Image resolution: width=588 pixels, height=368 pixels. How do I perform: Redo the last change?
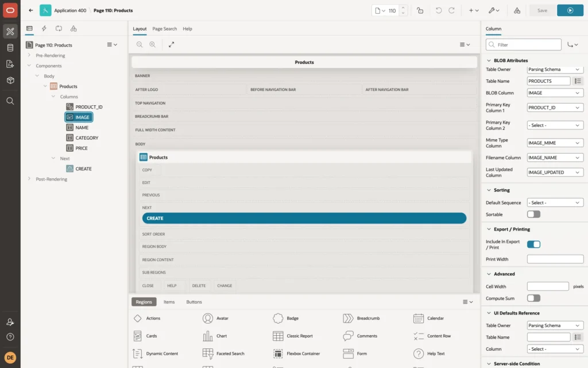[x=451, y=10]
